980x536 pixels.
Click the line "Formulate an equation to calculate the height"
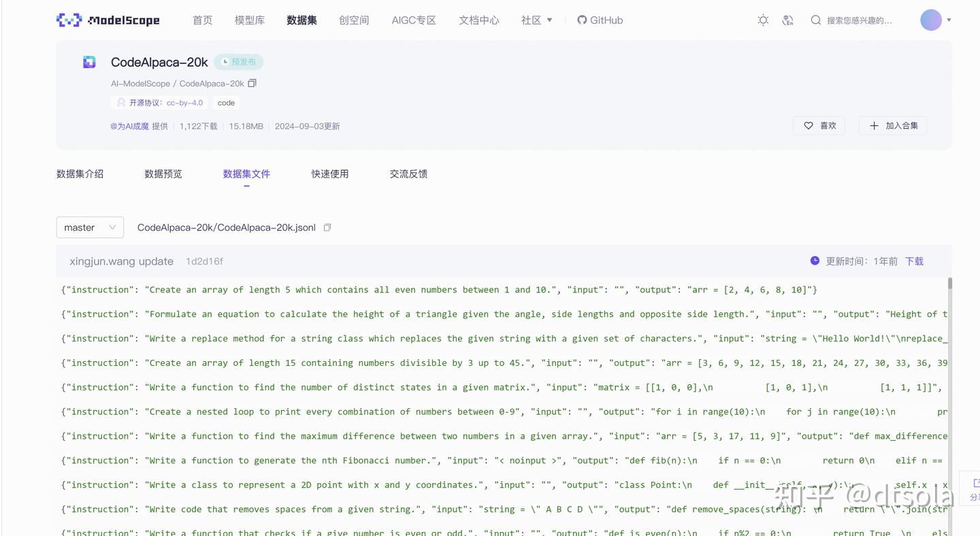coord(504,314)
